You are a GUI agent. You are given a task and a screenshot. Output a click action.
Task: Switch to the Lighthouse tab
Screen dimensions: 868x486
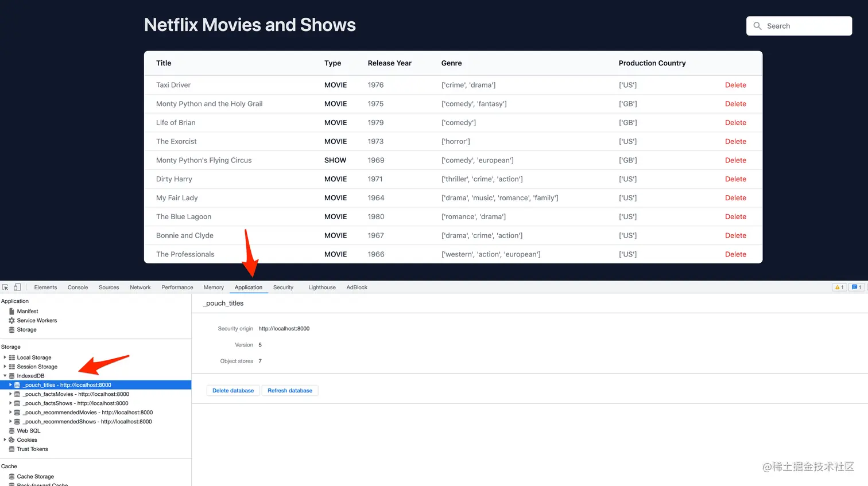pyautogui.click(x=322, y=287)
